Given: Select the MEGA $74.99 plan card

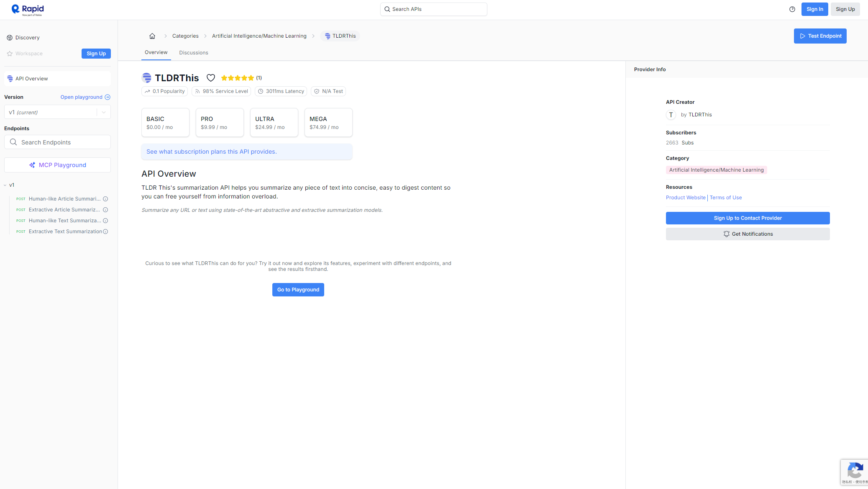Looking at the screenshot, I should [328, 123].
